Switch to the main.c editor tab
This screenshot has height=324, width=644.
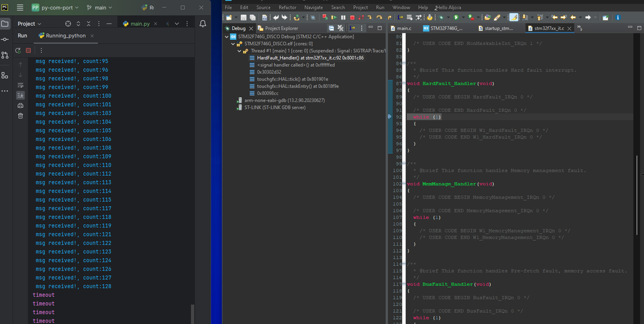404,28
